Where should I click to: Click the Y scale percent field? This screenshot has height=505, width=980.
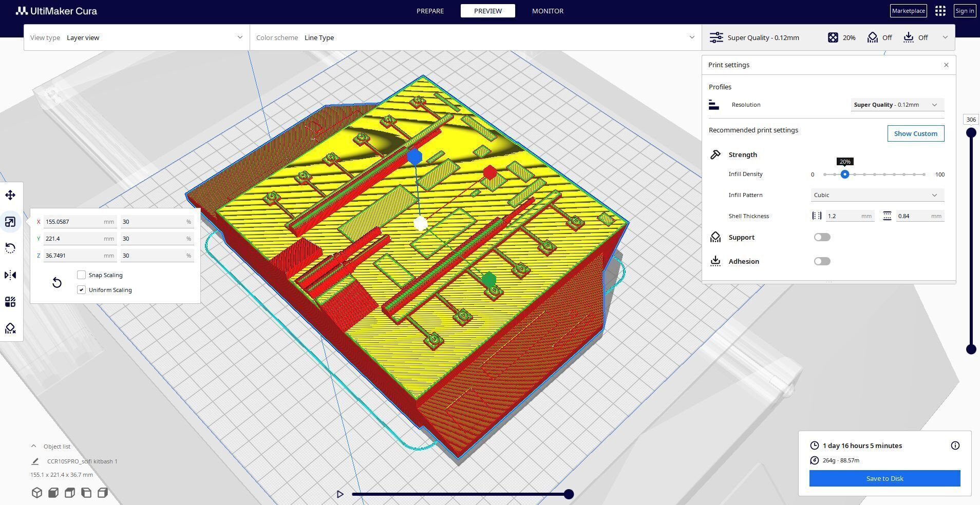157,239
